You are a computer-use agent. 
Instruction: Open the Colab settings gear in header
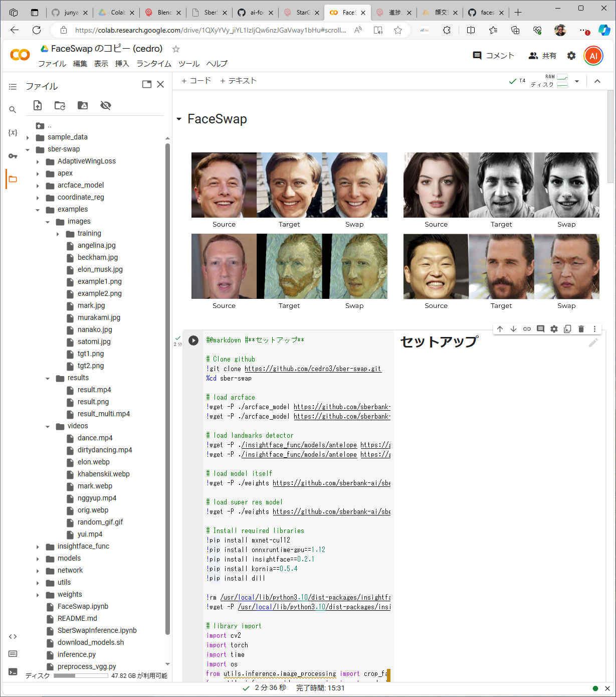pos(571,56)
